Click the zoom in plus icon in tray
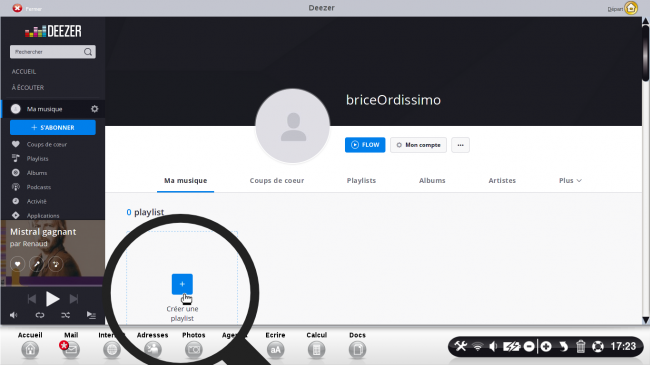This screenshot has height=365, width=650. click(x=546, y=346)
